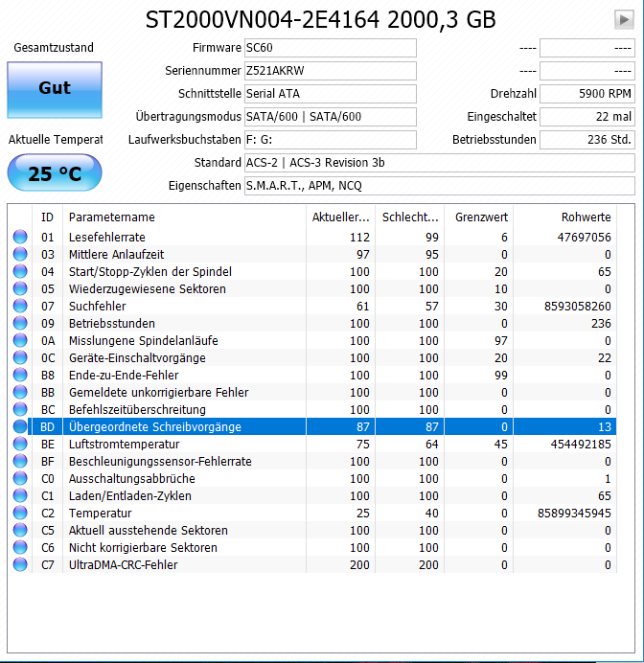This screenshot has height=663, width=644.
Task: Click the next disk arrow button
Action: (x=624, y=19)
